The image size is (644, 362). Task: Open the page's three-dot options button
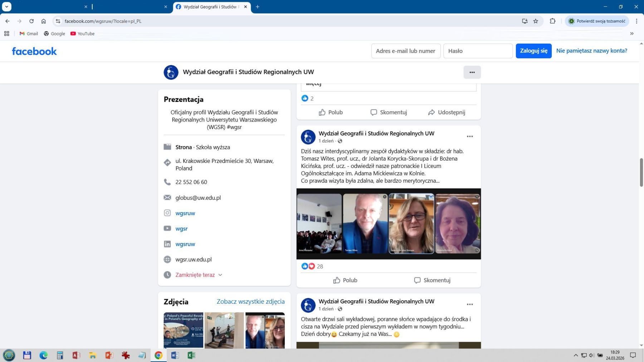tap(472, 72)
